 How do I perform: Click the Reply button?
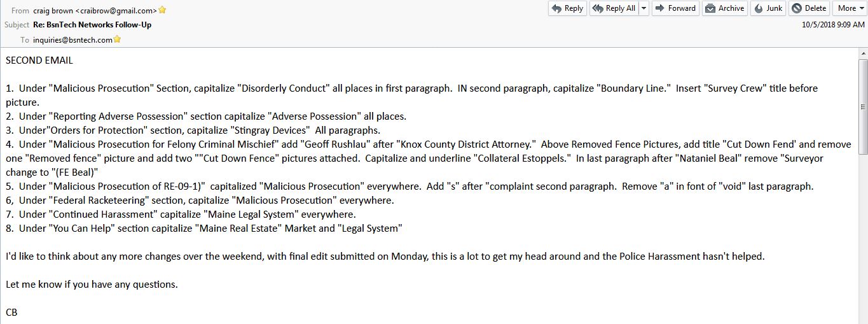(567, 8)
